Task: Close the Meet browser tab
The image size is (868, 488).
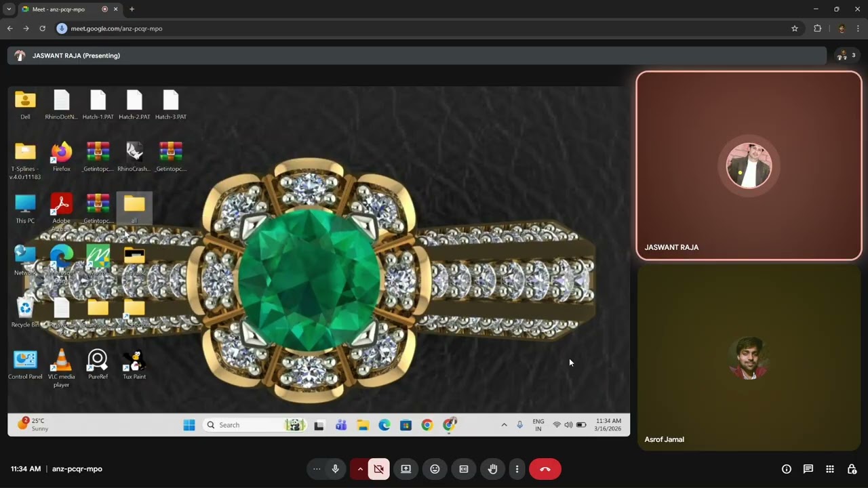Action: click(116, 9)
